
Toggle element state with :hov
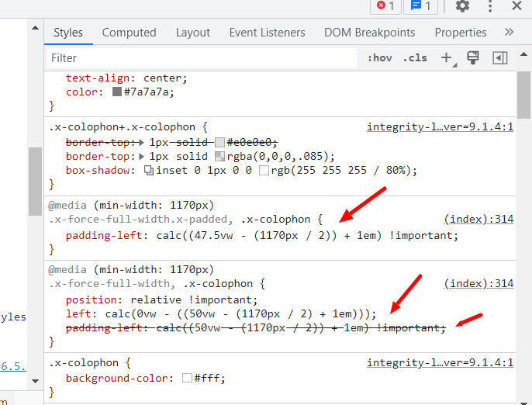tap(379, 58)
